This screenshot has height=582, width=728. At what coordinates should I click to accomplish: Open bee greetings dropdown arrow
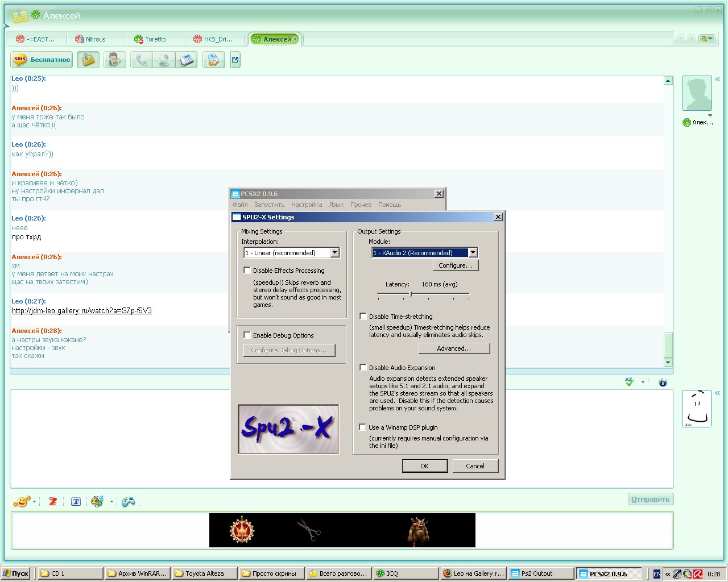click(x=111, y=501)
